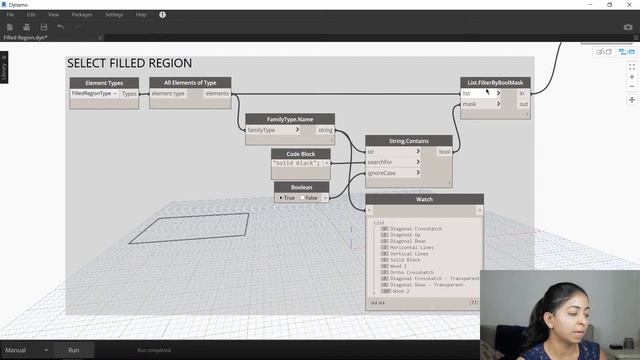This screenshot has width=640, height=360.
Task: Select the SELECT FILLED REGION group title
Action: pos(129,63)
